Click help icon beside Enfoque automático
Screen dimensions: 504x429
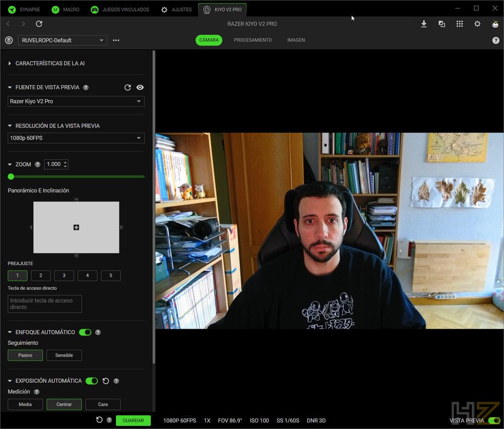[x=98, y=332]
